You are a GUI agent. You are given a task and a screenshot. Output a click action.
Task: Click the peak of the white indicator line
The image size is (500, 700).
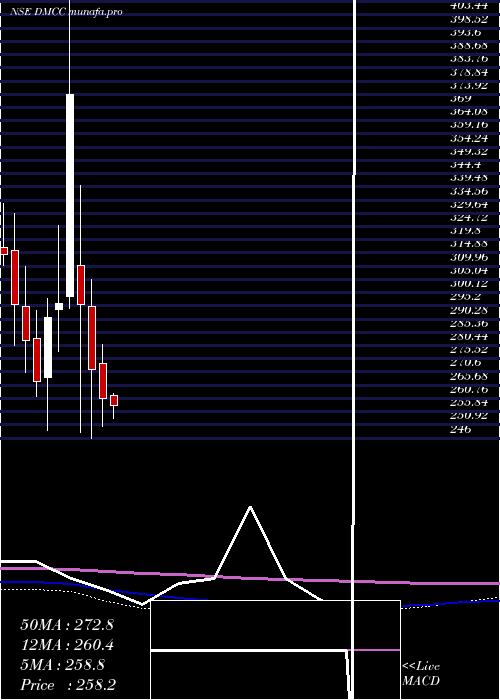(250, 507)
